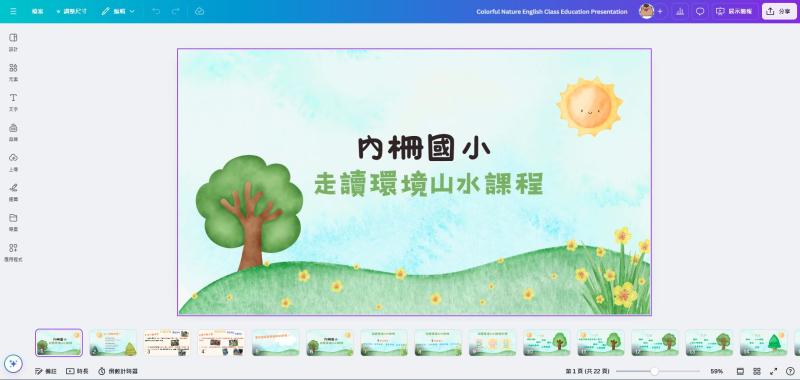
Task: Select slide 7 thumbnail
Action: [x=384, y=342]
